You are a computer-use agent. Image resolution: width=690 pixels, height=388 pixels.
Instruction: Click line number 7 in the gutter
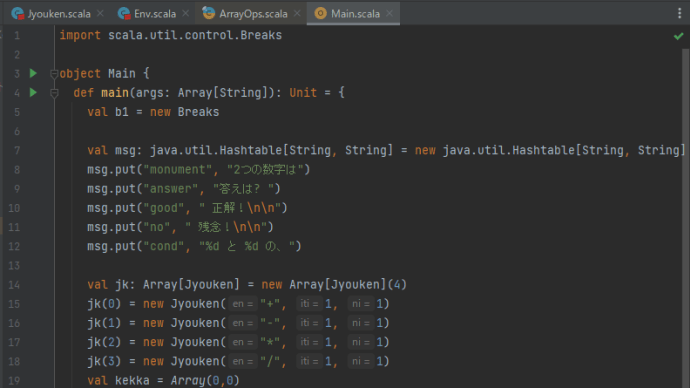point(17,150)
